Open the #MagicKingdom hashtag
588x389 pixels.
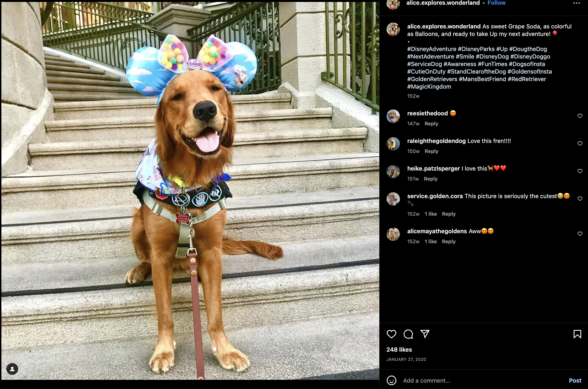click(x=429, y=87)
